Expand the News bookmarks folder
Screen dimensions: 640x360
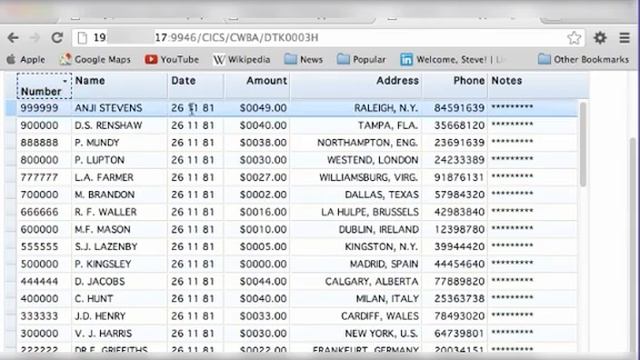[303, 60]
